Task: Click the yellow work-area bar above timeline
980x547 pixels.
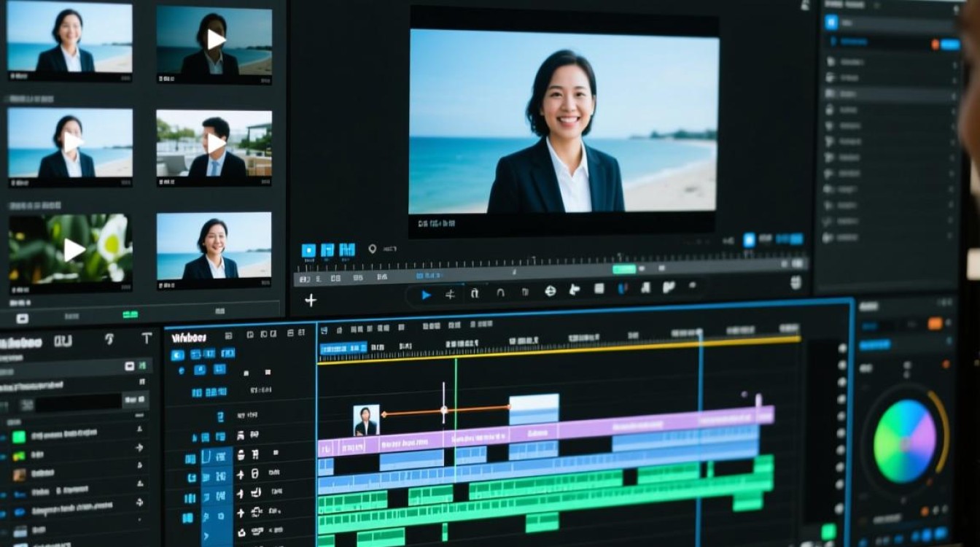Action: click(559, 351)
